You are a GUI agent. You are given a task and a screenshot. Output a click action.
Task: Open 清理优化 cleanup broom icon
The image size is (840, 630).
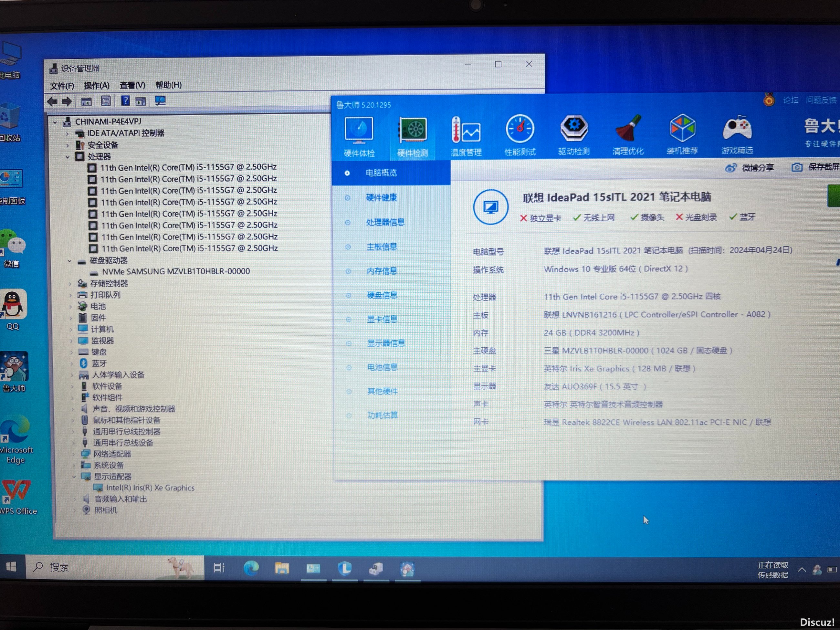[x=628, y=134]
